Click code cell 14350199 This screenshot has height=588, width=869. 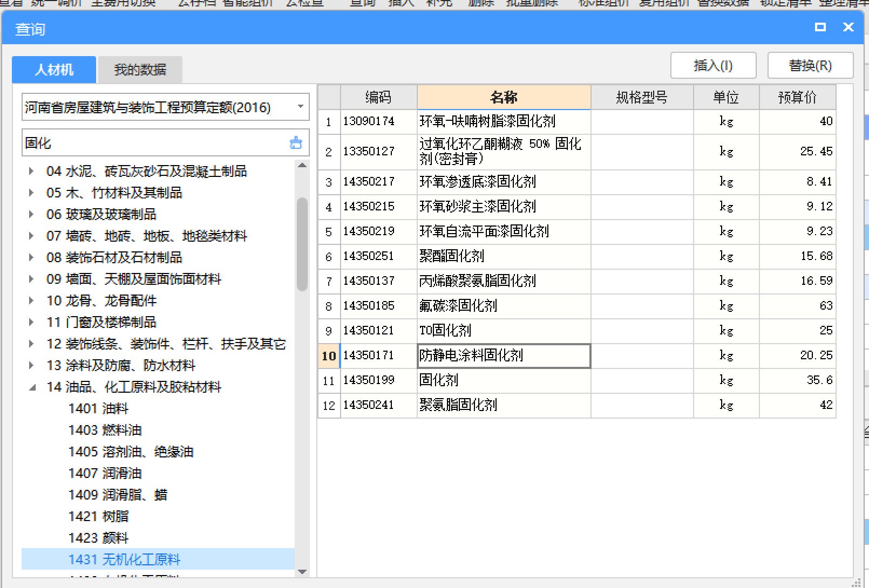pyautogui.click(x=378, y=380)
